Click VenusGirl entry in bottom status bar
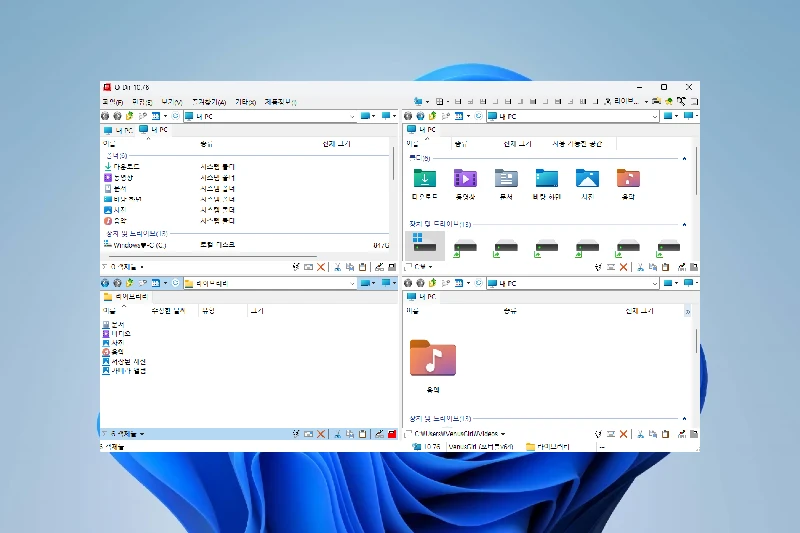 coord(480,447)
